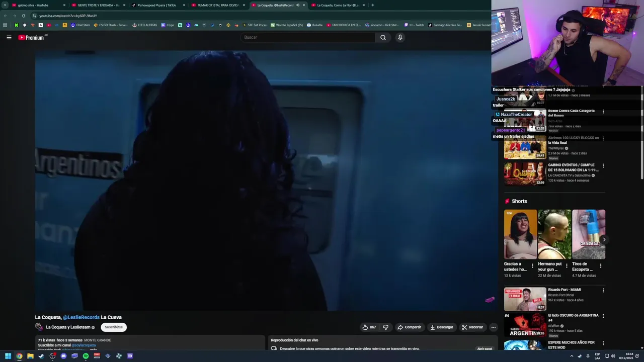644x362 pixels.
Task: Open more actions three-dot menu beside Recortar
Action: [x=493, y=327]
